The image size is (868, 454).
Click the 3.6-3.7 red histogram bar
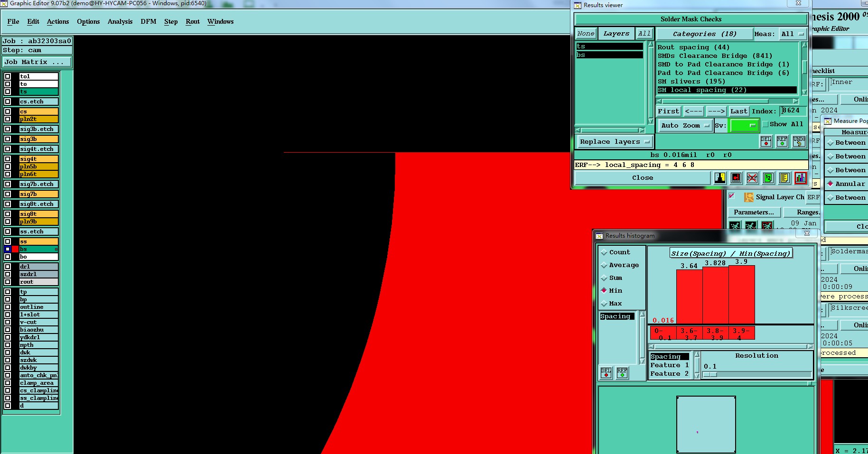[690, 297]
